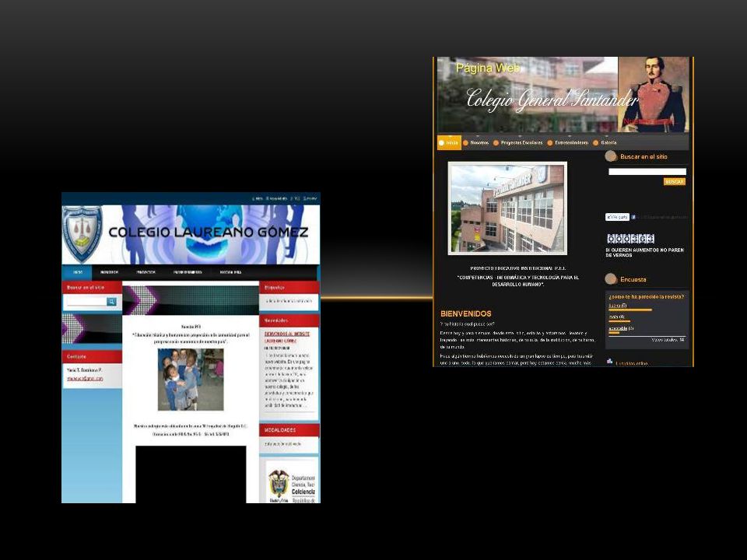Click the Facebook logo icon beside Me gusta
The width and height of the screenshot is (747, 560).
(633, 217)
